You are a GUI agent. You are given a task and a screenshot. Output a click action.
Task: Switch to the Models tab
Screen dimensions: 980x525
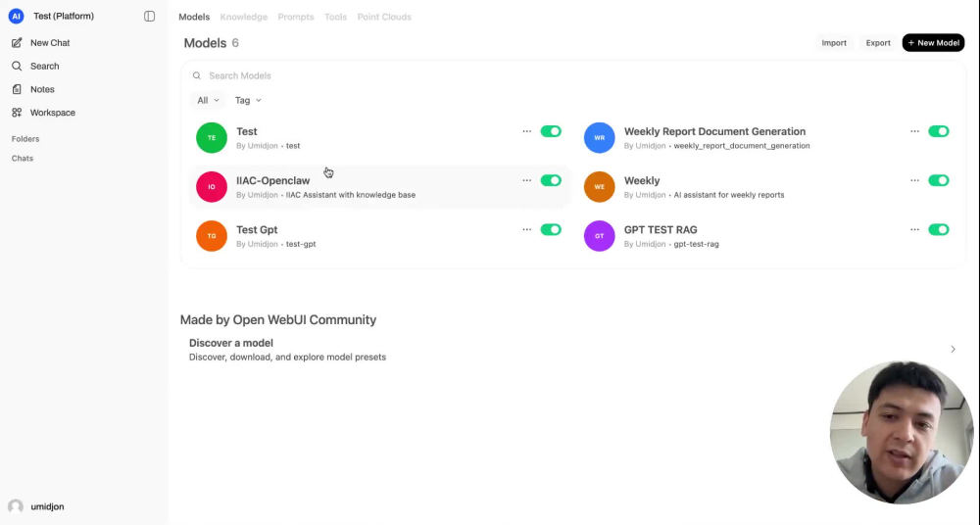coord(194,17)
